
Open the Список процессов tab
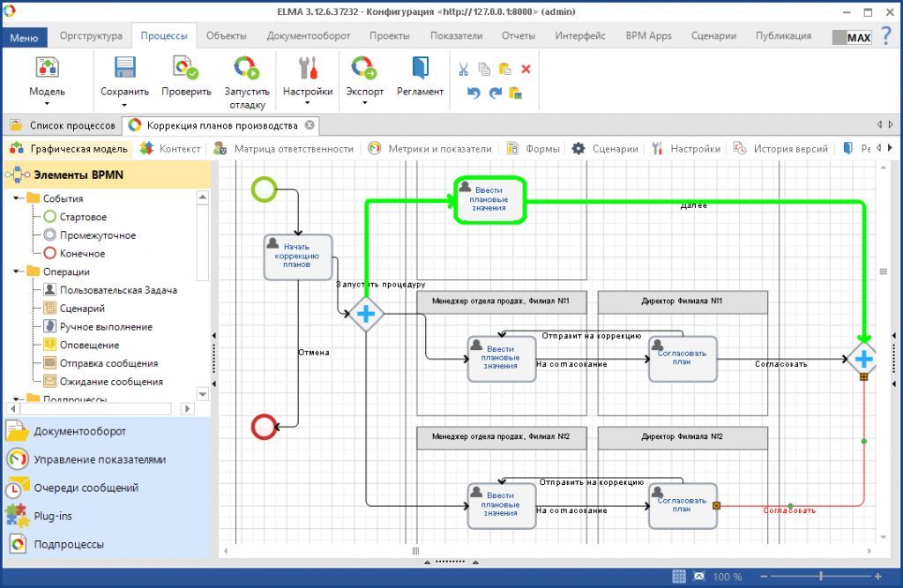pos(63,125)
